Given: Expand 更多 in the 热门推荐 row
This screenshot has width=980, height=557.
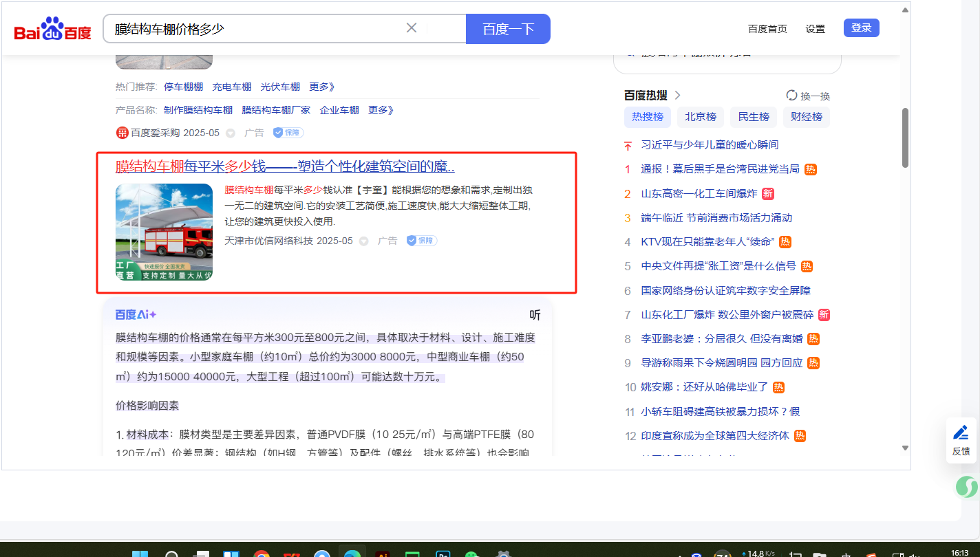Looking at the screenshot, I should click(321, 87).
